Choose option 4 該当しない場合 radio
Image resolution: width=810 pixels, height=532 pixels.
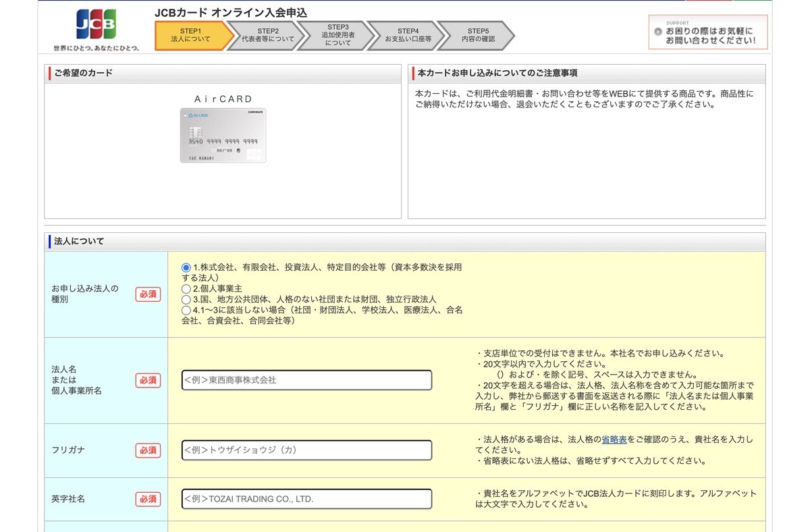tap(186, 310)
